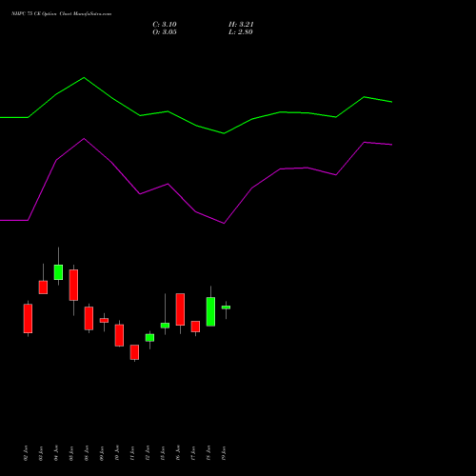Click the red candle for 10 Jun
This screenshot has height=476, width=476.
(x=119, y=335)
